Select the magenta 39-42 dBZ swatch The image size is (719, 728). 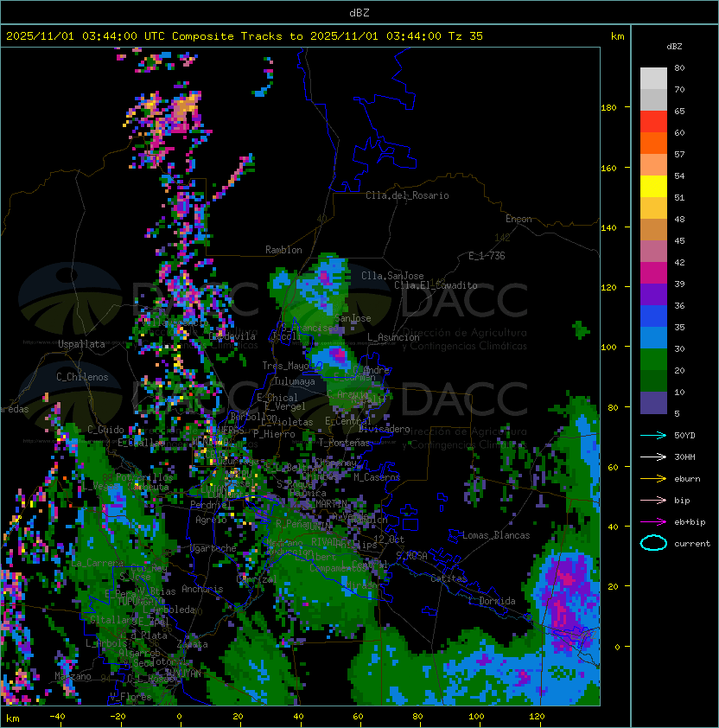tap(653, 273)
